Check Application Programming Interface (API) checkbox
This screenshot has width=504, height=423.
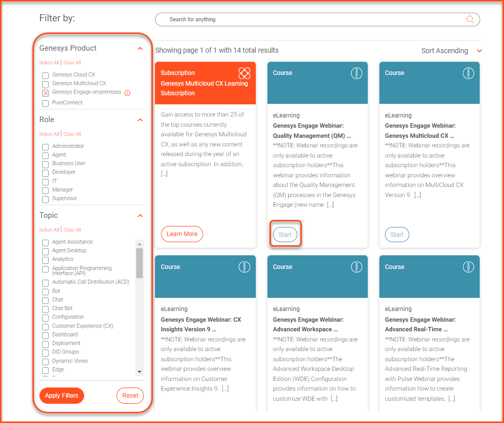click(45, 269)
